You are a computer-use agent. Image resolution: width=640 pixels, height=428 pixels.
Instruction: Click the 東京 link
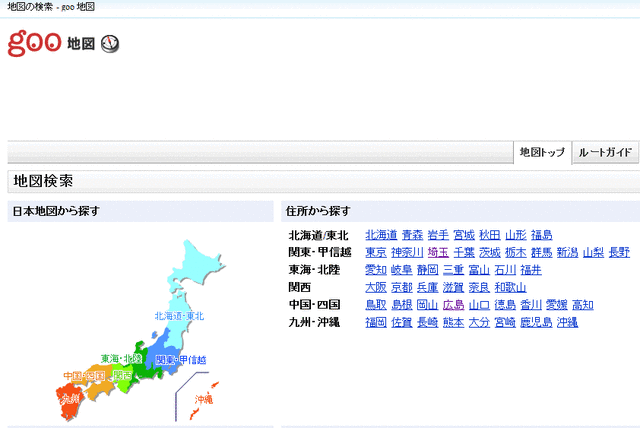(376, 253)
